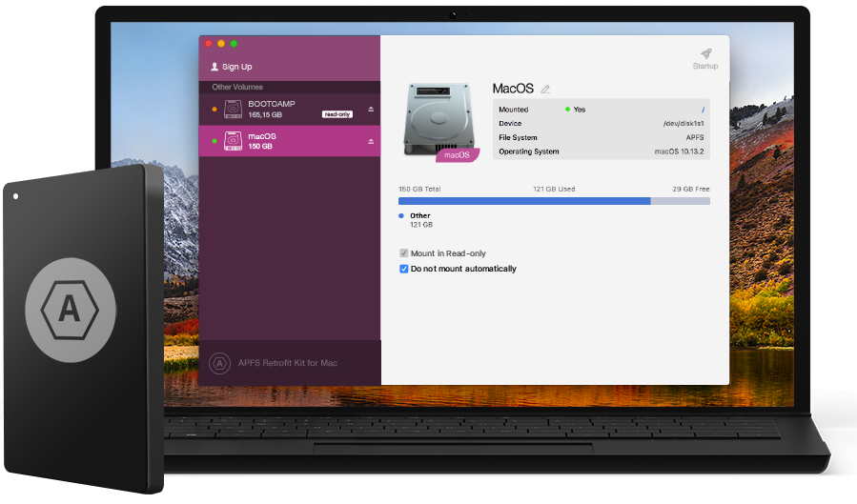Click the macOS 10.13.2 value
857x504 pixels.
(680, 151)
